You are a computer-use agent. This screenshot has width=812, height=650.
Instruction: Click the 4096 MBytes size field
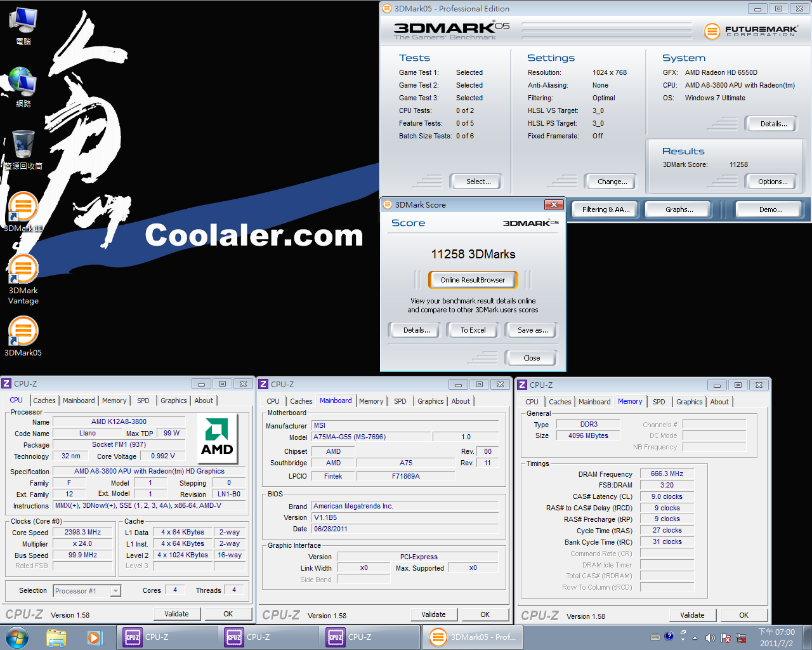(x=588, y=435)
